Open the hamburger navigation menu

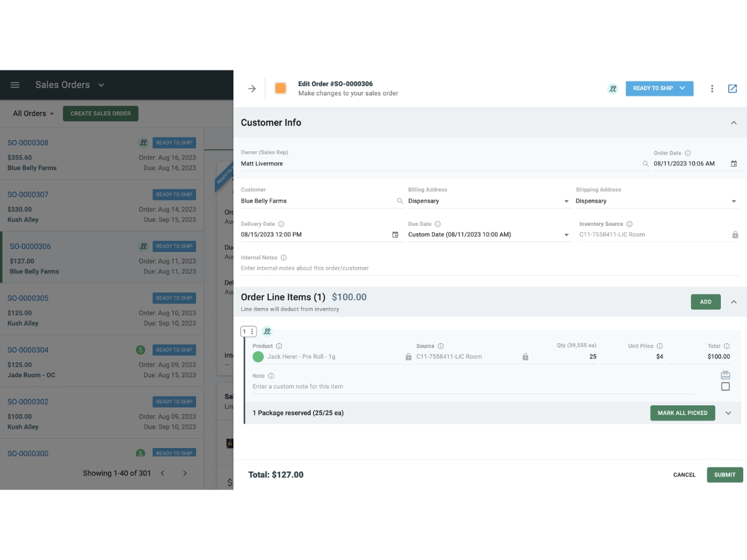tap(15, 85)
